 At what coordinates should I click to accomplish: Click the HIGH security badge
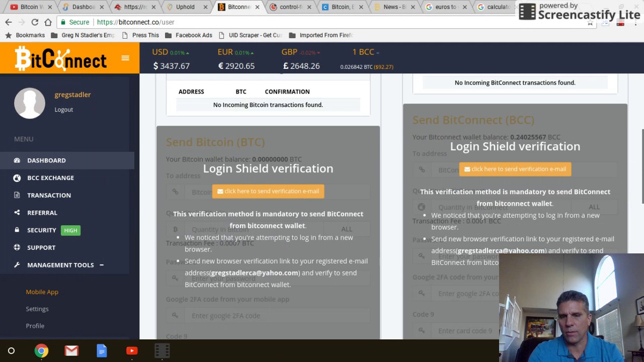pyautogui.click(x=70, y=230)
